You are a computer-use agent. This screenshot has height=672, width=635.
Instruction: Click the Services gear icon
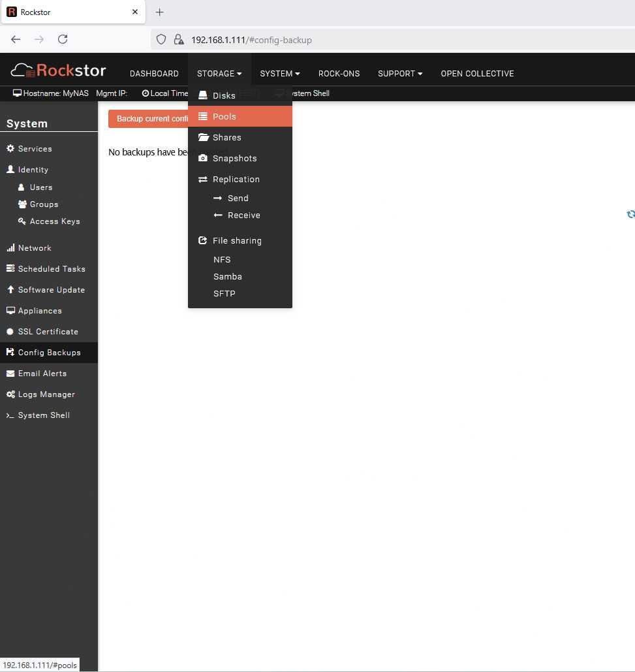(10, 148)
